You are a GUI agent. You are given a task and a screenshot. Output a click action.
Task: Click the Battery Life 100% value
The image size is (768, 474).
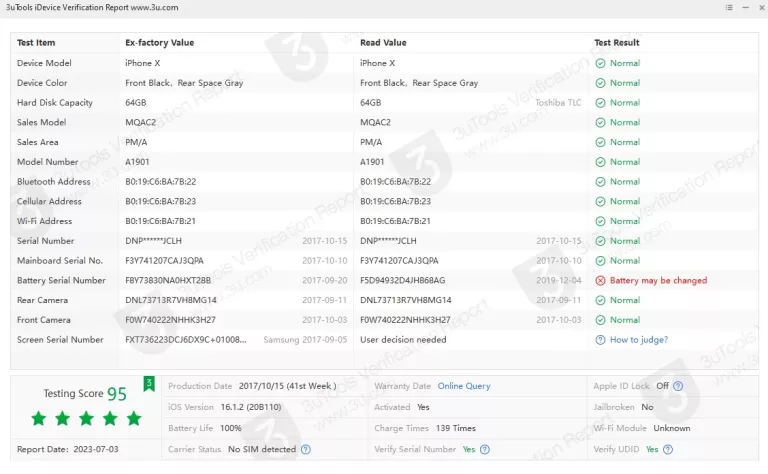[231, 428]
